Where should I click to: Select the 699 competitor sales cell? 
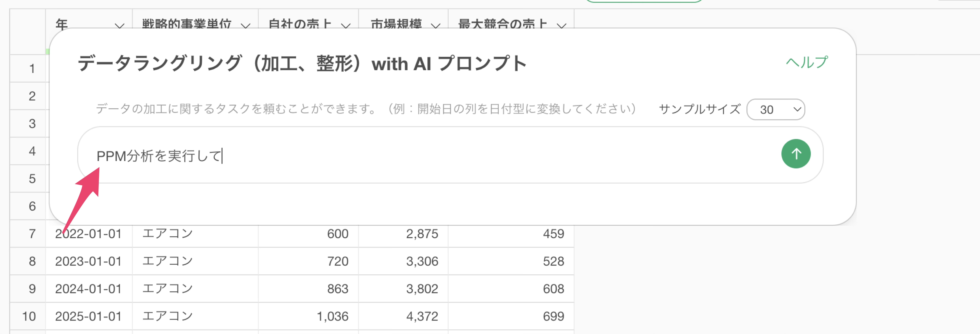pos(553,316)
